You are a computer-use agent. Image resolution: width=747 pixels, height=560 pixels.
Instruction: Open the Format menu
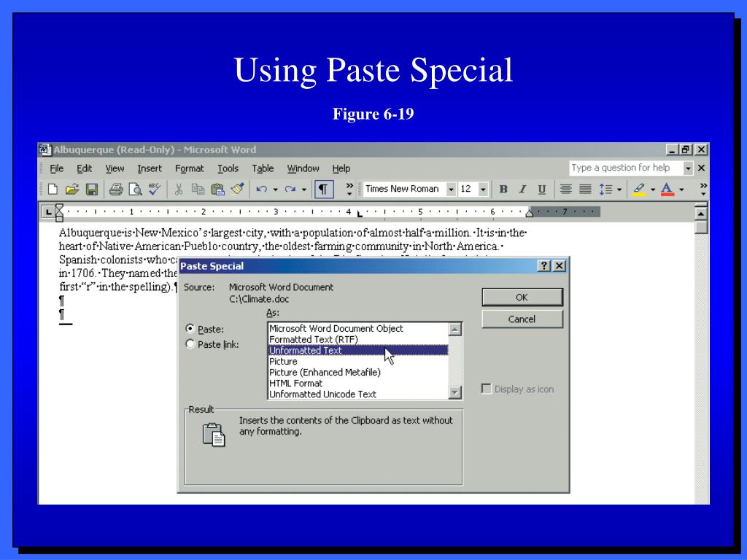[189, 168]
